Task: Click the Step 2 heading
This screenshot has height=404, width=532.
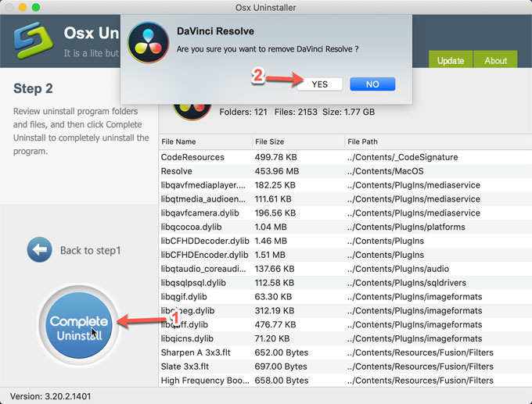Action: coord(33,88)
